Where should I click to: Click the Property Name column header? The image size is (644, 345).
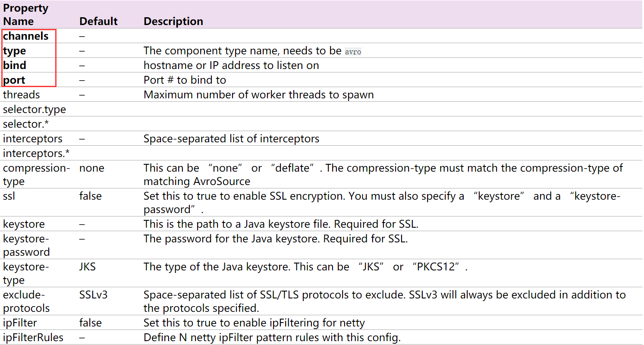click(25, 14)
